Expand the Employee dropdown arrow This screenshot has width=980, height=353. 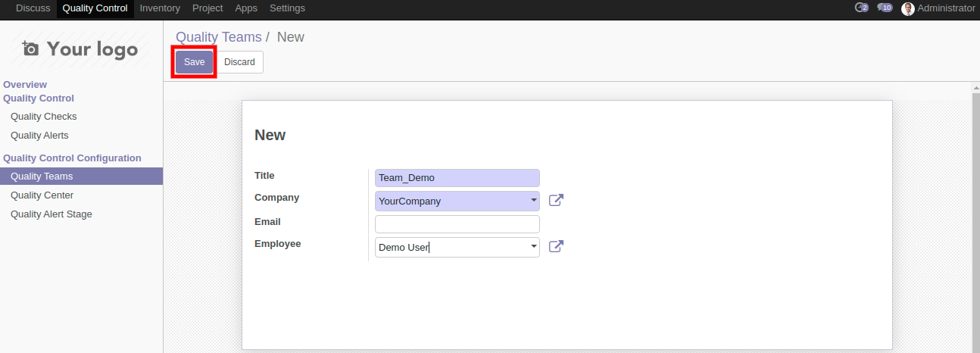pyautogui.click(x=534, y=247)
